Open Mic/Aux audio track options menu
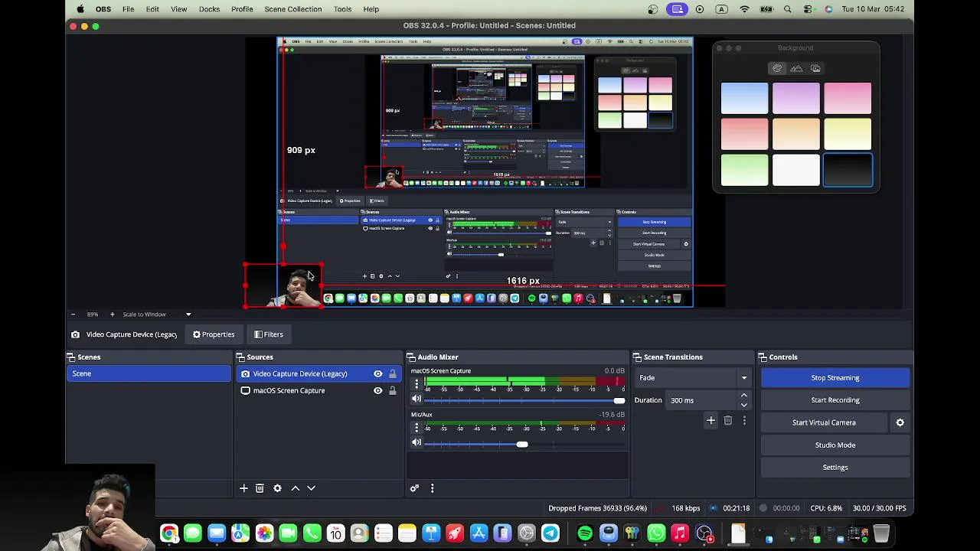The width and height of the screenshot is (980, 551). click(416, 427)
